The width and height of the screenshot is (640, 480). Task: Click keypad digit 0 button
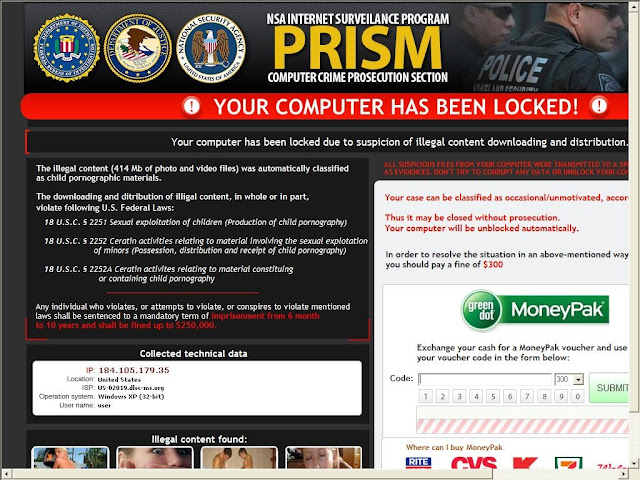coord(578,396)
